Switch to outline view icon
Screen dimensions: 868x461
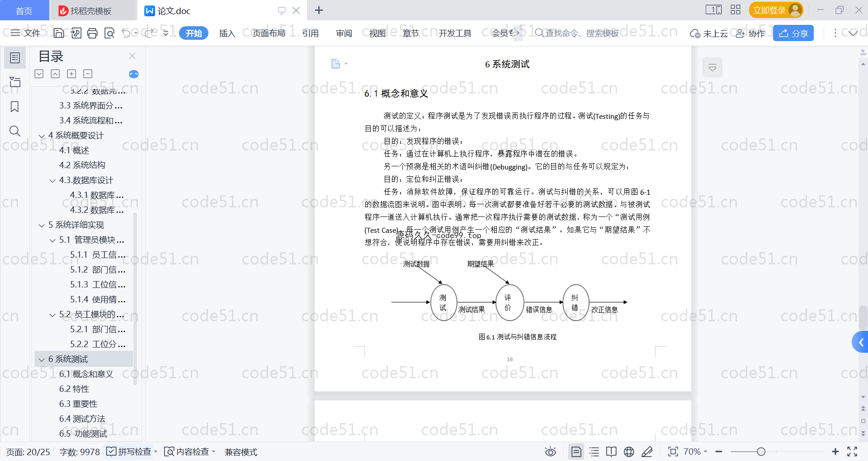coord(594,452)
